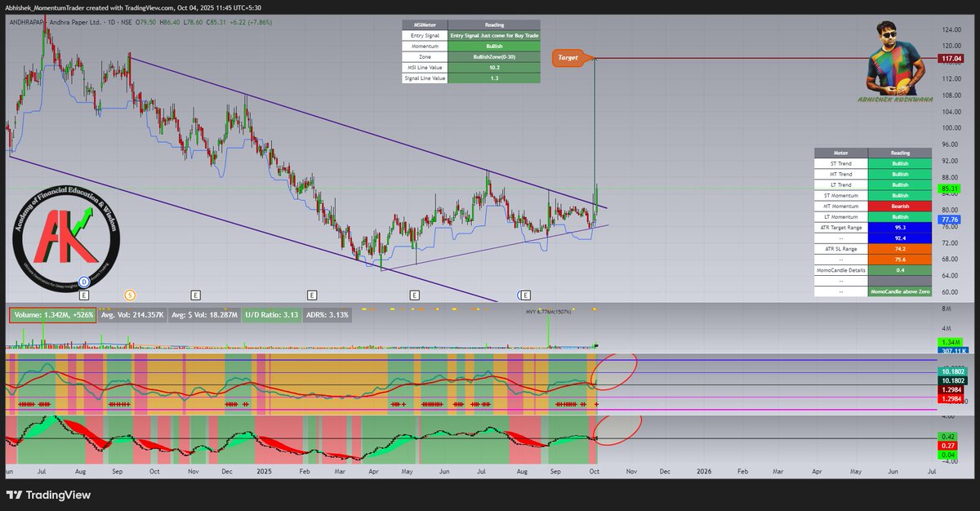Screen dimensions: 980x511
Task: Click the MT Trend row label
Action: pyautogui.click(x=840, y=174)
